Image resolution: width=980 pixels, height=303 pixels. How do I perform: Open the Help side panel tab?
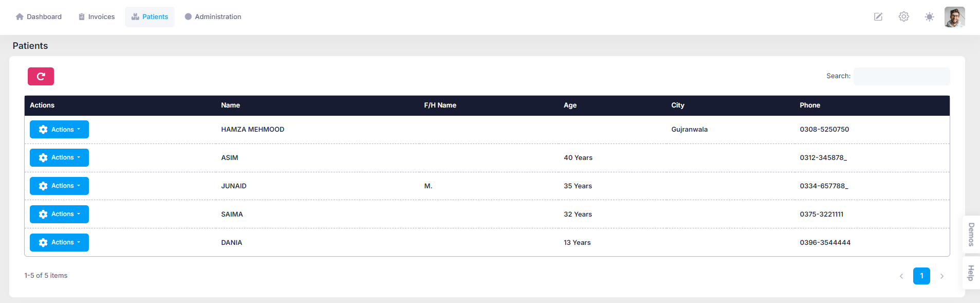971,273
